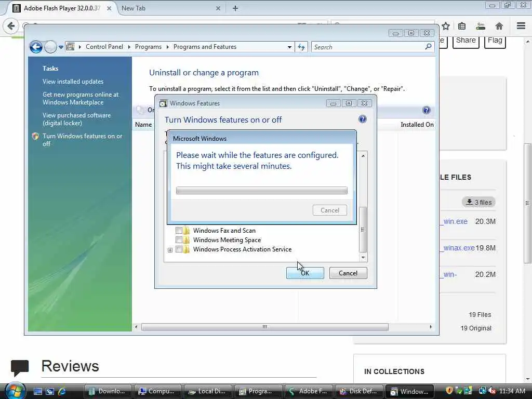This screenshot has height=399, width=532.
Task: Click Control Panel window back button
Action: [x=36, y=47]
